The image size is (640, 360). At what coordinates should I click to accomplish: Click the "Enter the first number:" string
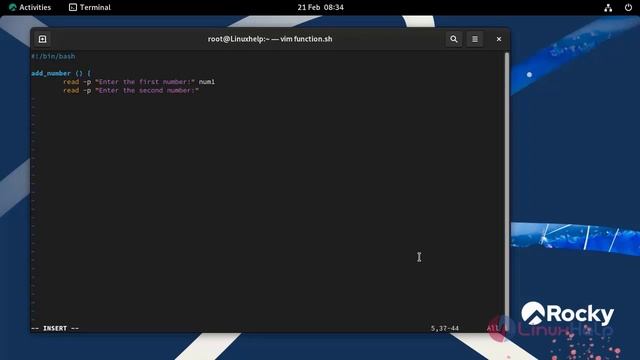pyautogui.click(x=145, y=82)
